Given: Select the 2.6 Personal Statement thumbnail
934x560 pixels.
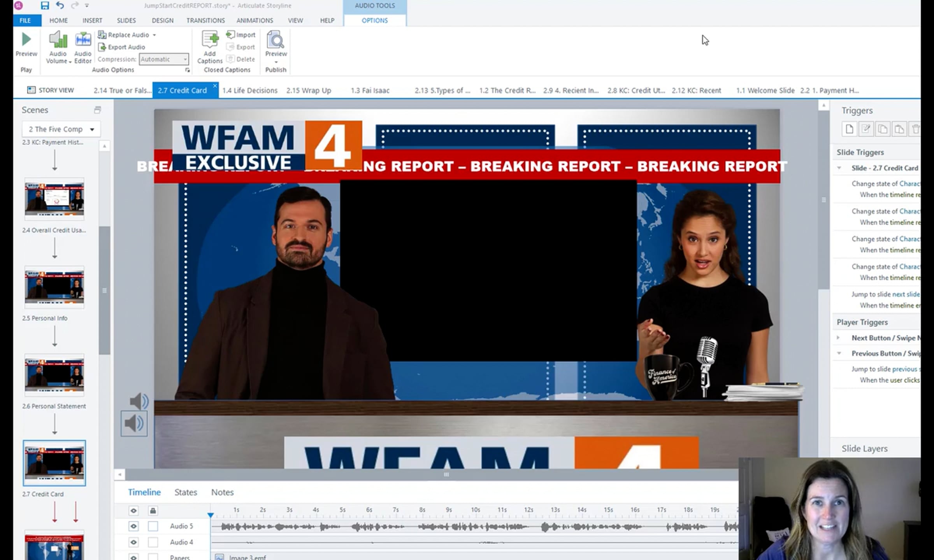Looking at the screenshot, I should tap(54, 375).
